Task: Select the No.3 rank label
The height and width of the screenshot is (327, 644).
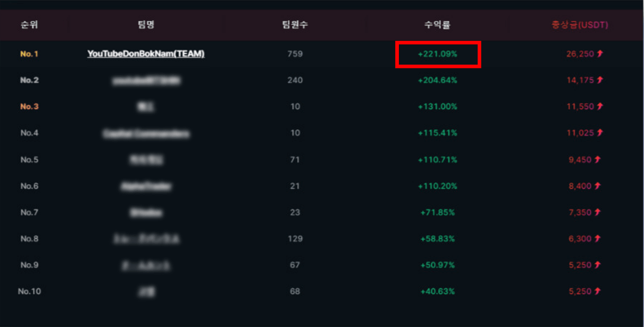Action: click(x=30, y=107)
